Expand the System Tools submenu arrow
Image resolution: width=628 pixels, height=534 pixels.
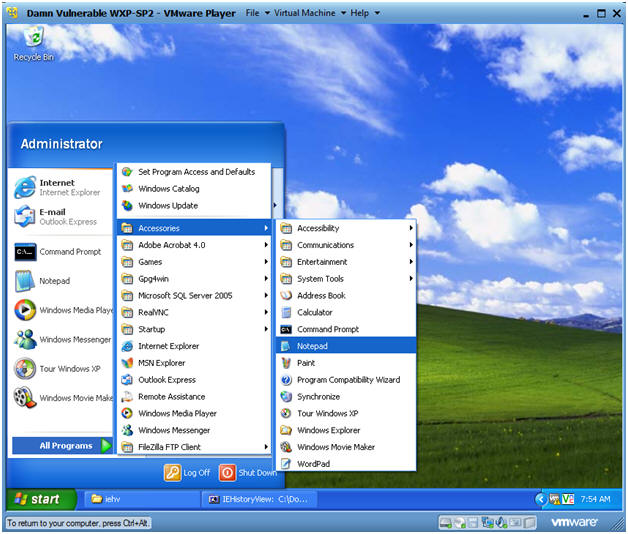pyautogui.click(x=411, y=278)
